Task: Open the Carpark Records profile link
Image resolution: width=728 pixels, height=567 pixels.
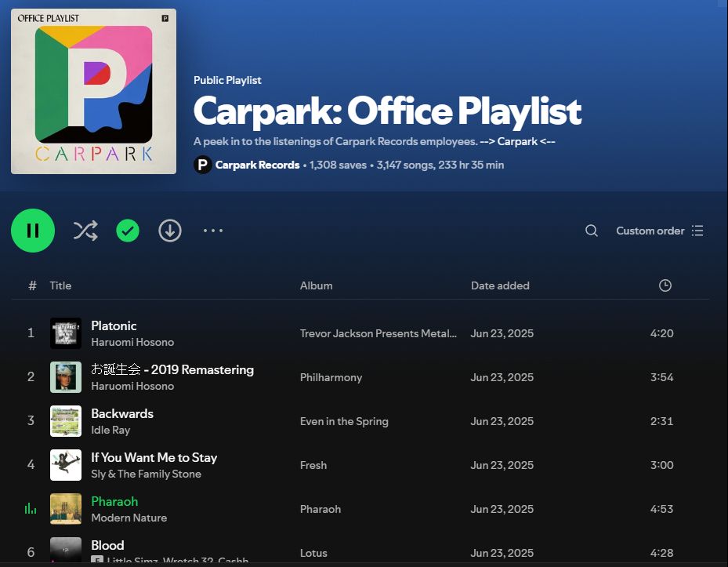Action: (257, 165)
